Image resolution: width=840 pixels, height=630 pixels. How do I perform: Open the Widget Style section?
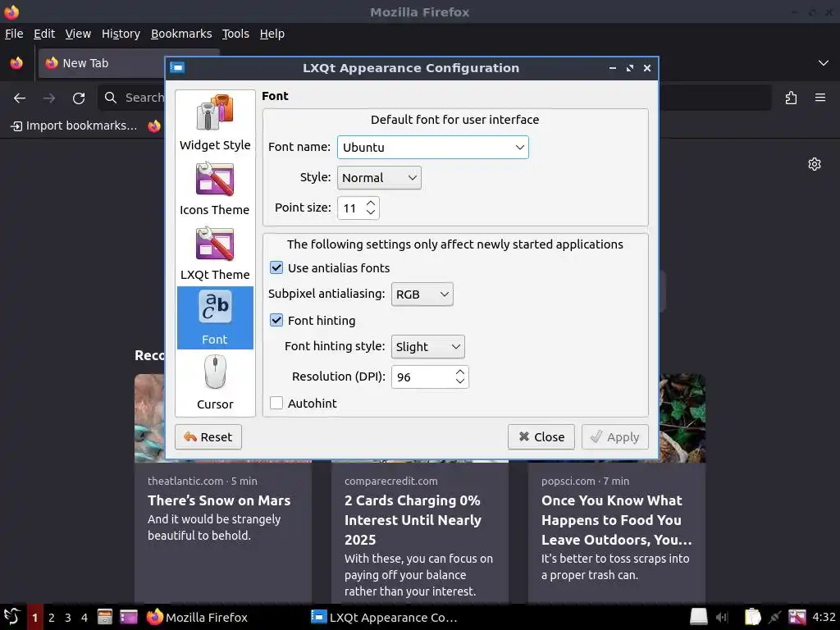tap(215, 123)
